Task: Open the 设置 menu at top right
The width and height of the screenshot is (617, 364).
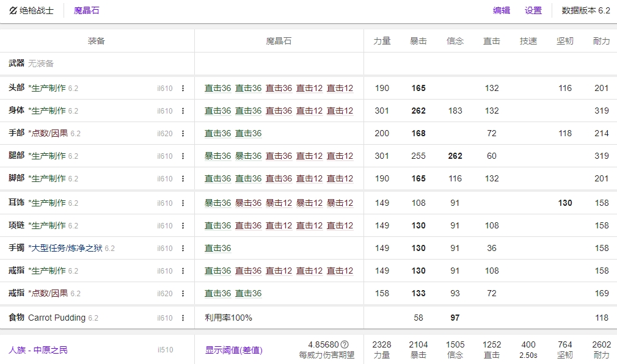Action: 532,10
